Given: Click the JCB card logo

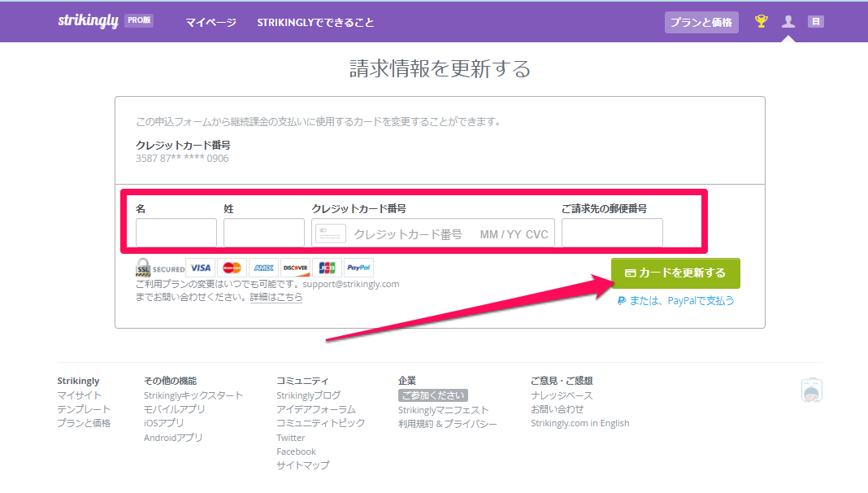Looking at the screenshot, I should coord(327,268).
